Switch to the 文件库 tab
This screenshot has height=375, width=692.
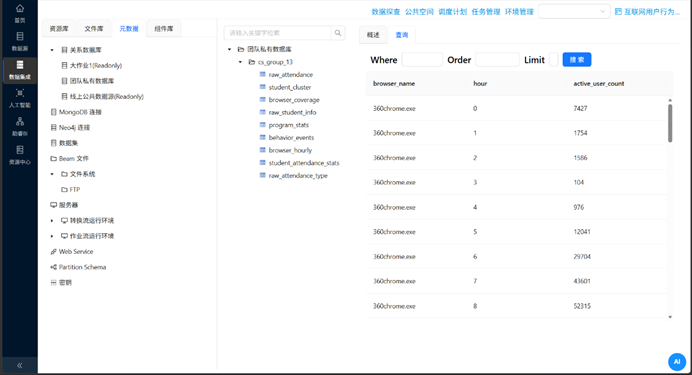coord(94,29)
